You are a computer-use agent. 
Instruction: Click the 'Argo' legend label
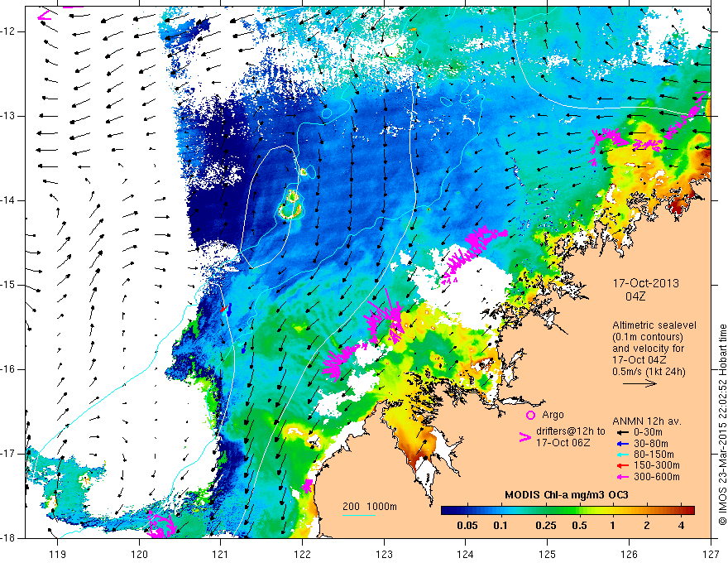553,415
